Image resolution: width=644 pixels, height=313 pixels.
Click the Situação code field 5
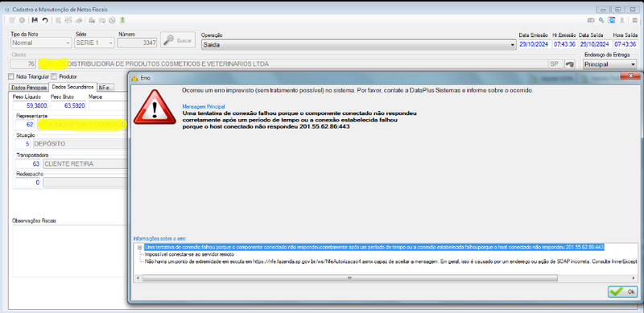(23, 144)
